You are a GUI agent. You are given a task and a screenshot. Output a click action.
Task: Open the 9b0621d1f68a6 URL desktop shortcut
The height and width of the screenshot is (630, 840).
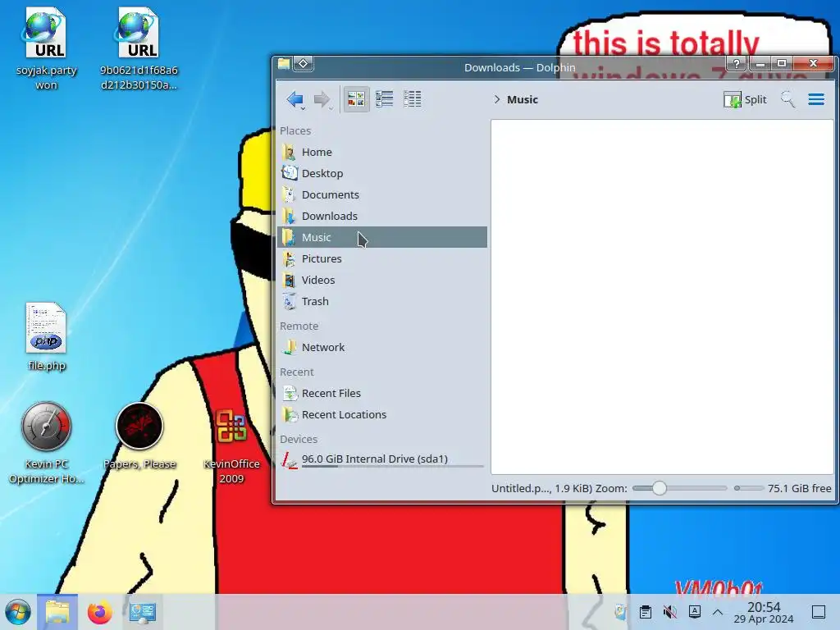[139, 48]
